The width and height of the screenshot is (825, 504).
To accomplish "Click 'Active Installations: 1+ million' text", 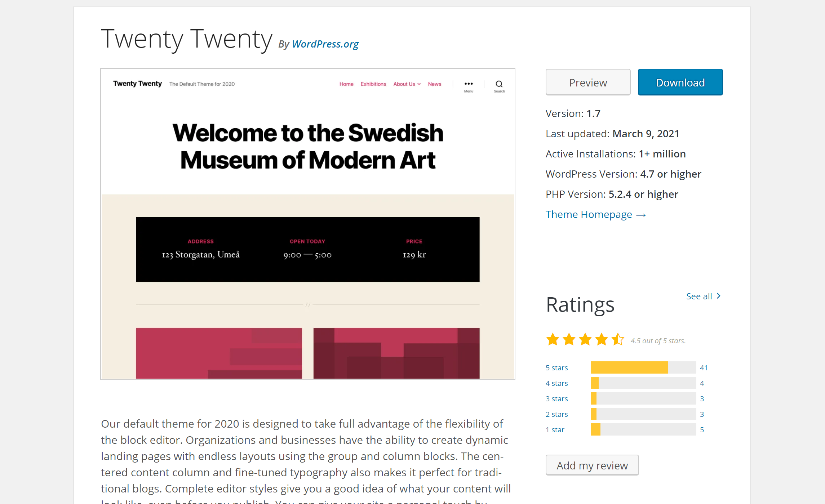I will coord(616,154).
